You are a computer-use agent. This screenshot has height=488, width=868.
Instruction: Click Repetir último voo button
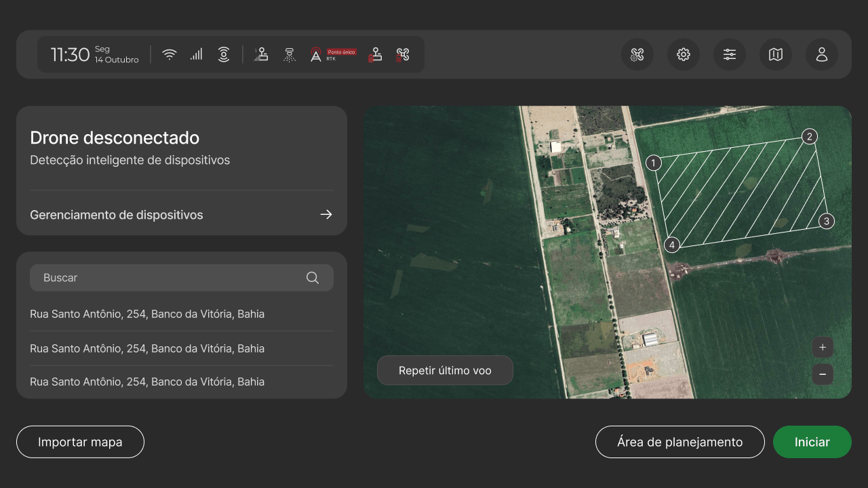pyautogui.click(x=445, y=370)
